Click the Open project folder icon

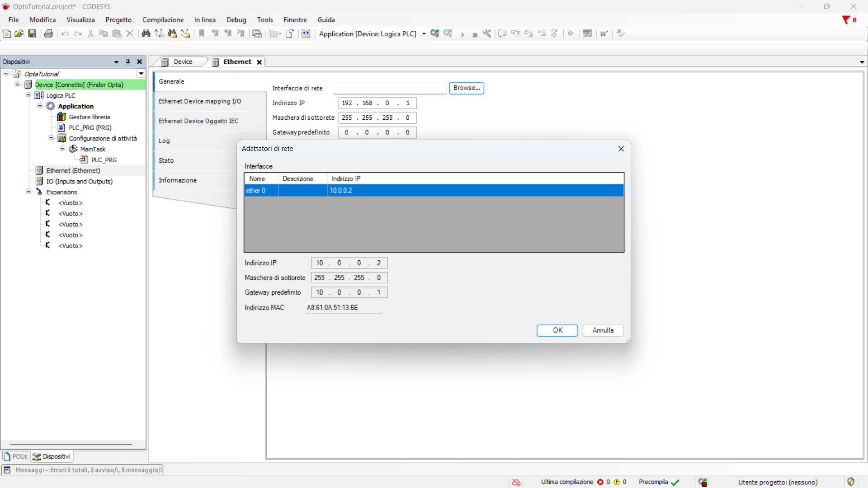coord(19,33)
